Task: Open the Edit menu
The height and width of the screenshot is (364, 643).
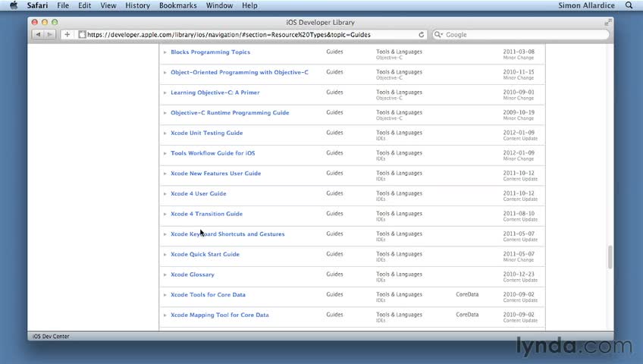Action: point(84,5)
